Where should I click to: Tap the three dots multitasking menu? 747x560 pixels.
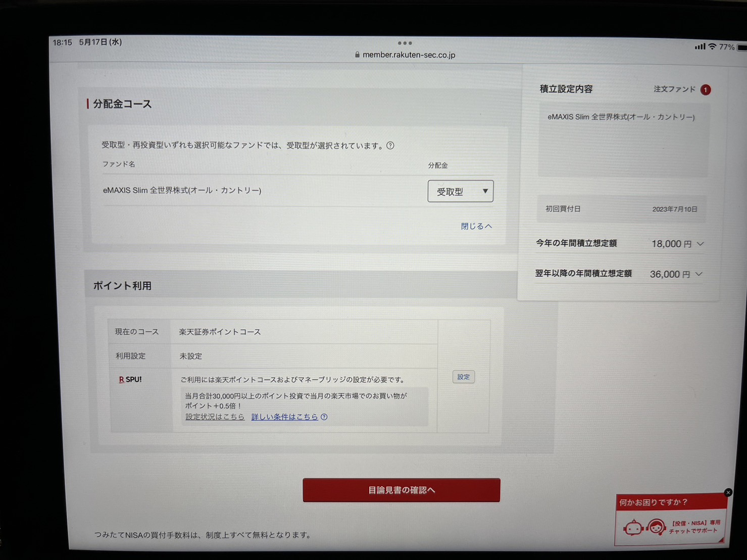click(x=405, y=43)
